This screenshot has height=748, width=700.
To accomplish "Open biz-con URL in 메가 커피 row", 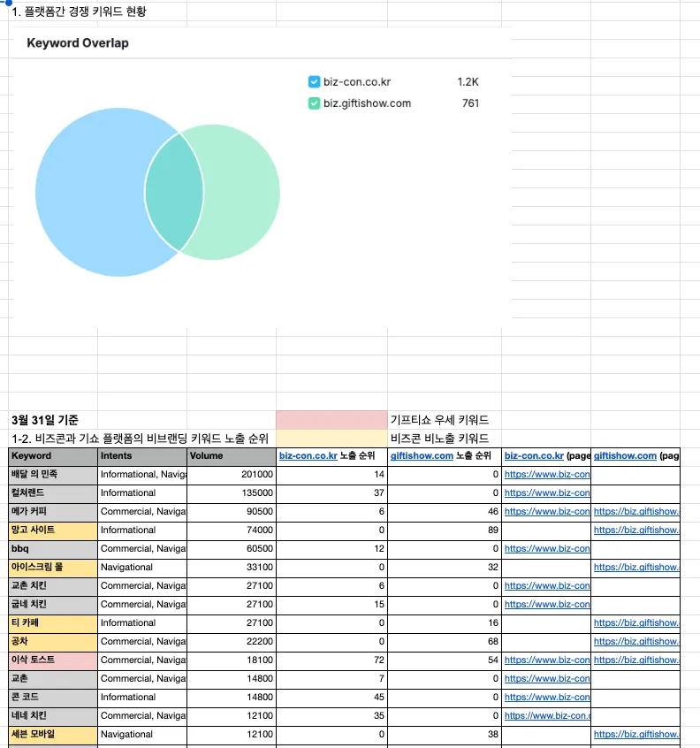I will (x=547, y=511).
